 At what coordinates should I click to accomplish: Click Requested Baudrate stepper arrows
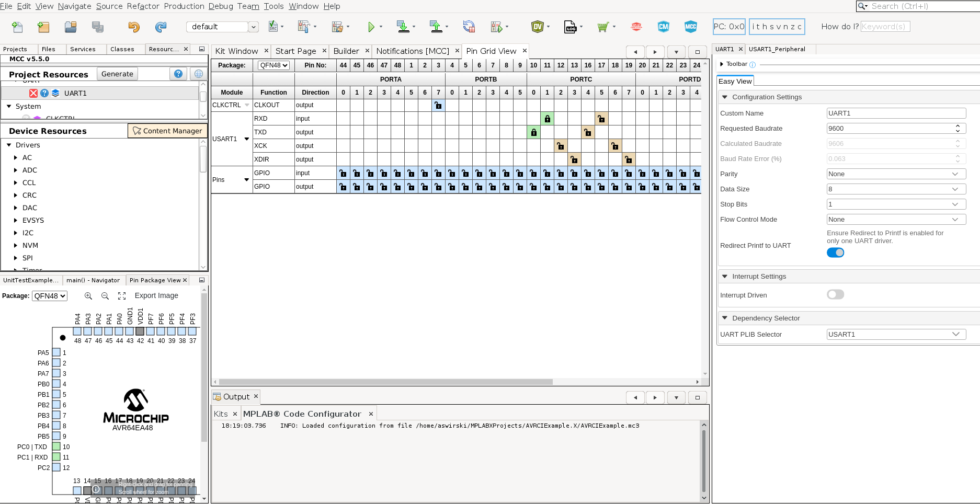point(958,128)
